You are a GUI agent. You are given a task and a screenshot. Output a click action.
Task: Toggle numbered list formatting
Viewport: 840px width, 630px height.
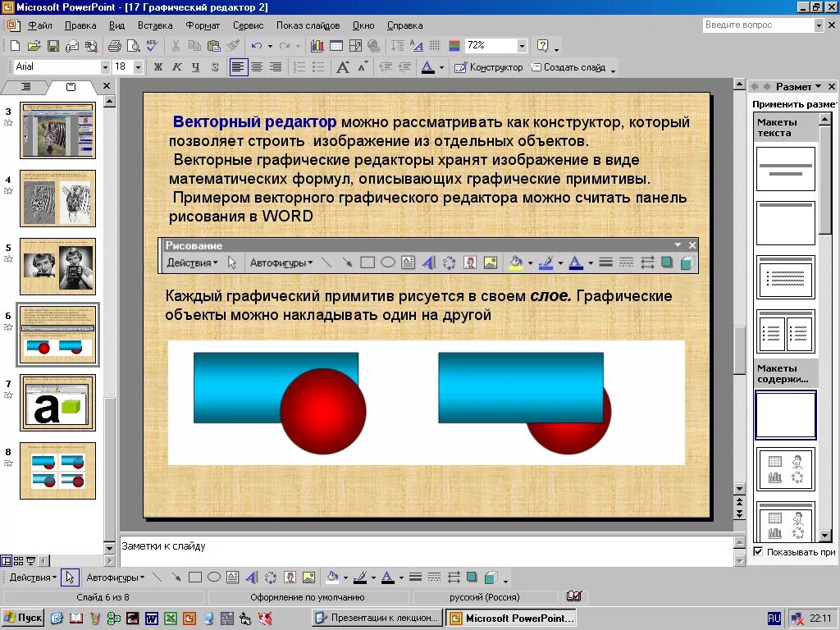tap(299, 67)
